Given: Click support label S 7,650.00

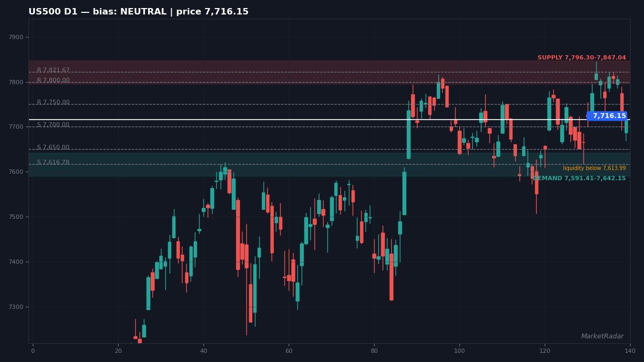Looking at the screenshot, I should (53, 147).
